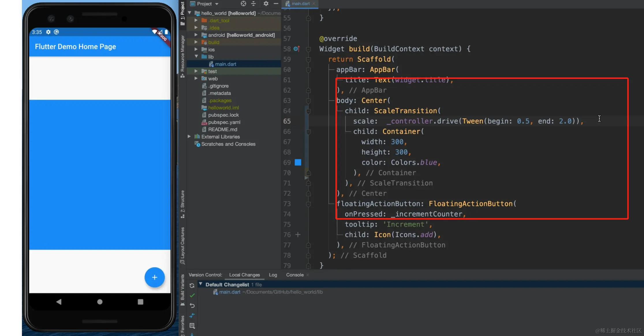Collapse the lib folder

196,57
